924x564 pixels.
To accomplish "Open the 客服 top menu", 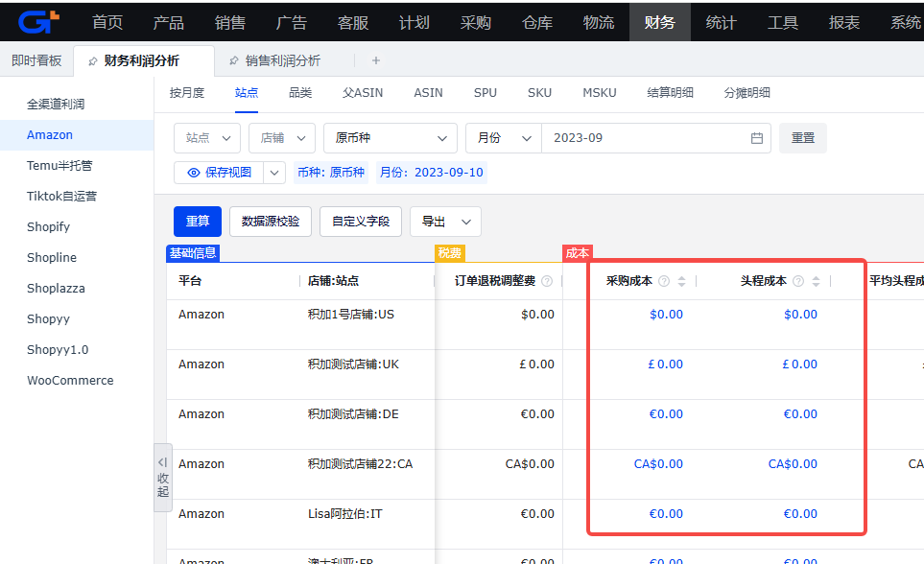I will (x=353, y=22).
